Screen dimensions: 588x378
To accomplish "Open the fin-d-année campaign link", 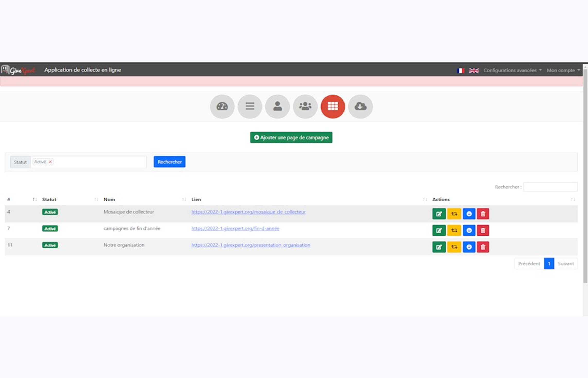I will (x=235, y=228).
